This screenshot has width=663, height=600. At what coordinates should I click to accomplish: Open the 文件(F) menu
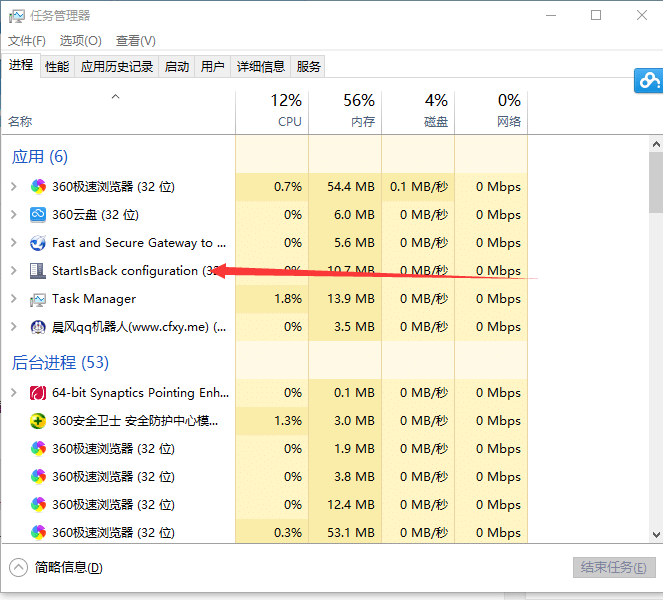point(27,41)
